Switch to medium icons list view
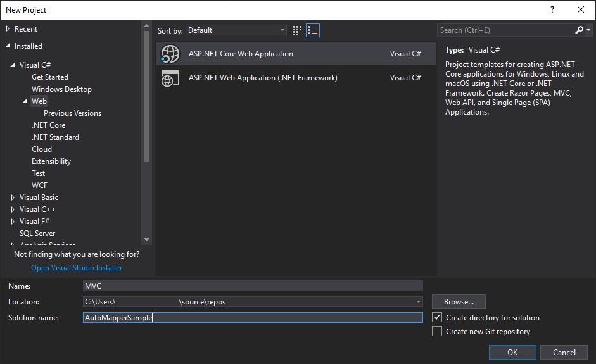 click(x=313, y=30)
